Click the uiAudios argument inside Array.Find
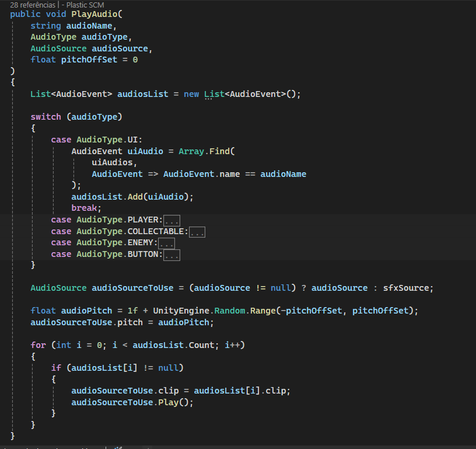The height and width of the screenshot is (449, 476). point(114,162)
